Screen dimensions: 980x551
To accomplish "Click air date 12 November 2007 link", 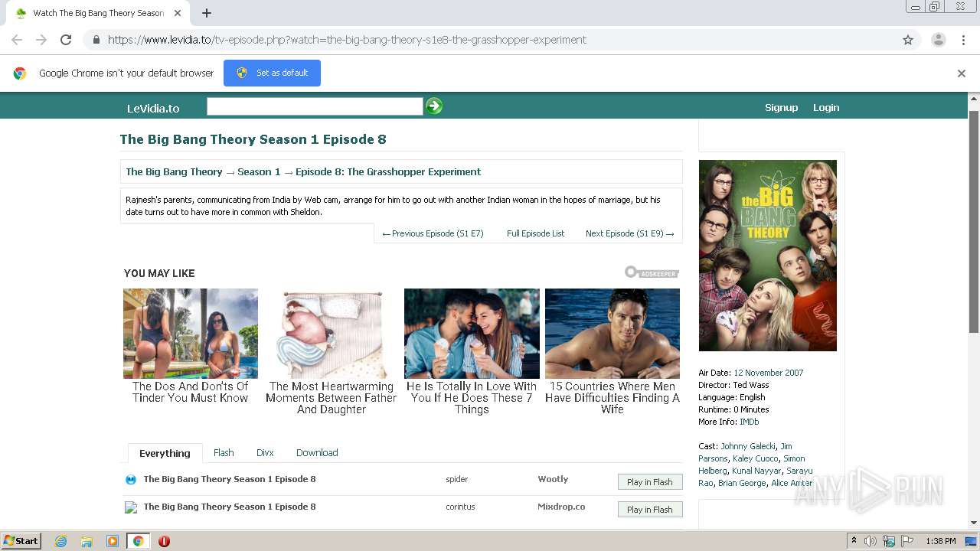I will coord(769,373).
